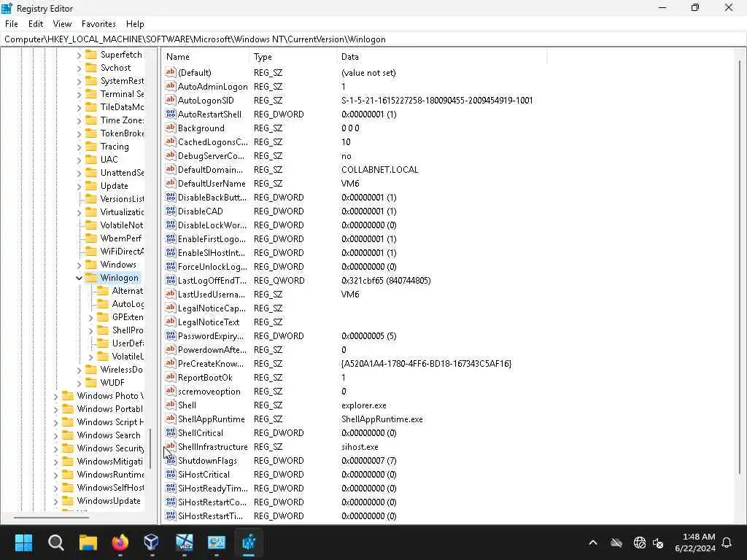Screen dimensions: 747x560
Task: Click the DisableCAD DWORD value icon
Action: pyautogui.click(x=171, y=211)
